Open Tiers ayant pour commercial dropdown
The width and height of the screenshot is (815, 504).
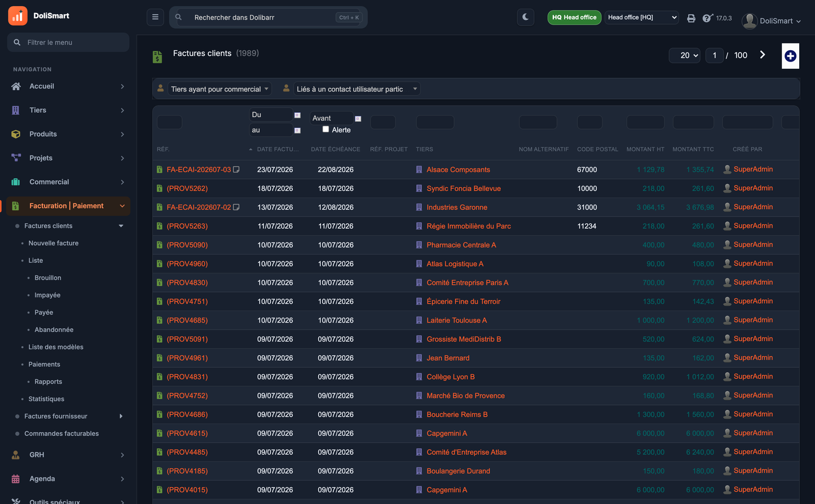tap(220, 89)
